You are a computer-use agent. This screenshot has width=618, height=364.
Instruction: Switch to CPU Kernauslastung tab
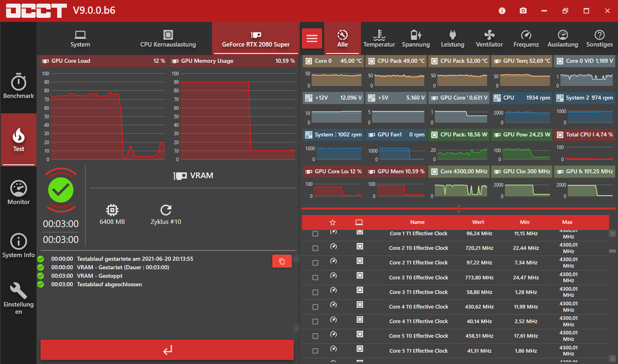click(168, 38)
